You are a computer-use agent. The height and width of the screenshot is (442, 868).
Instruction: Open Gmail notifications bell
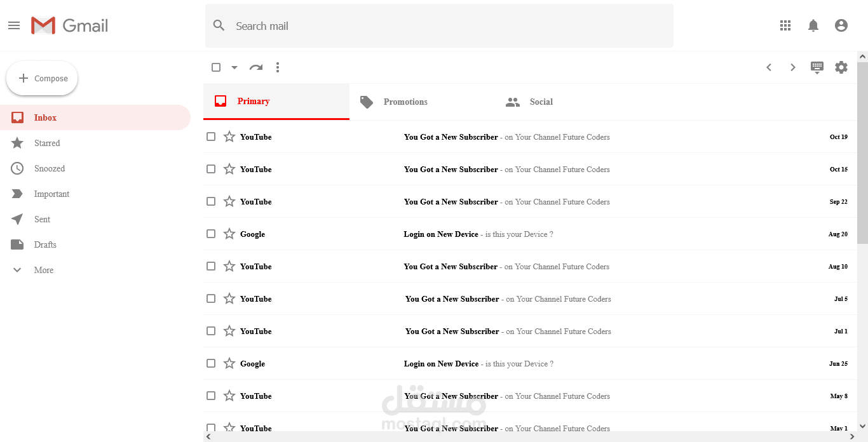point(813,25)
